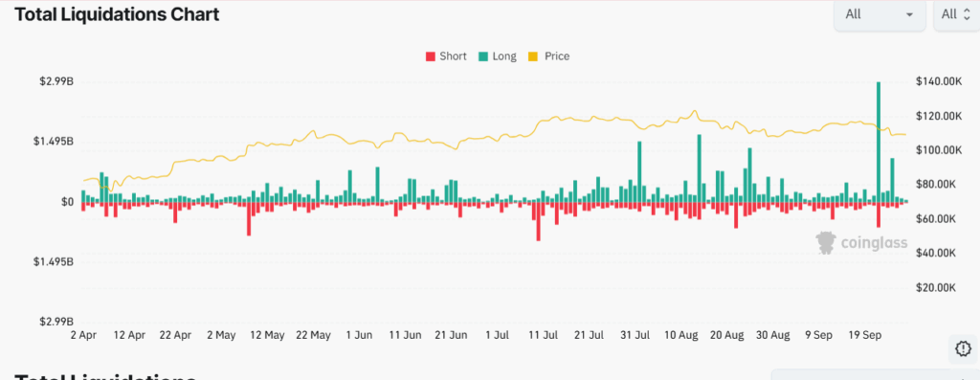
Task: Toggle the Long legend entry
Action: point(498,56)
